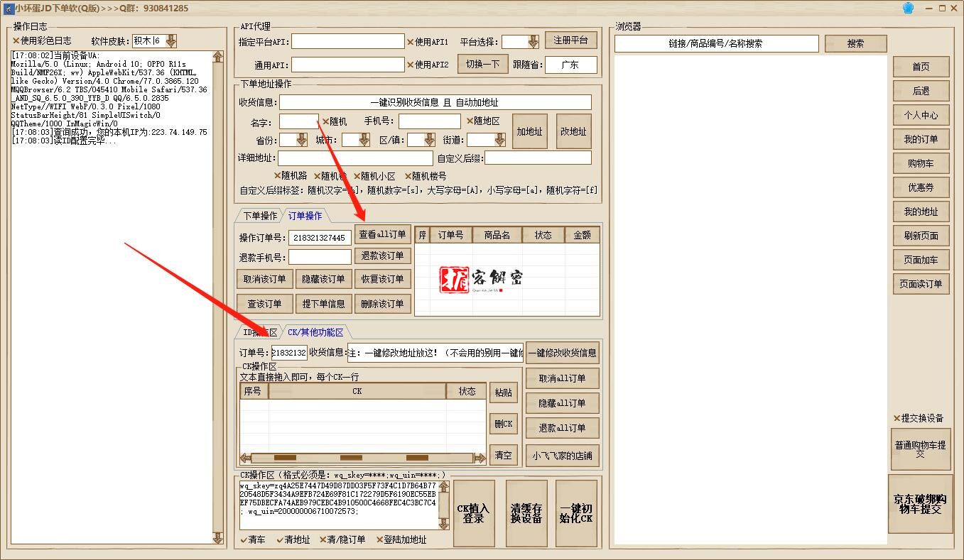Viewport: 964px width, 560px height.
Task: Open the 平台选择 dropdown
Action: pos(533,42)
